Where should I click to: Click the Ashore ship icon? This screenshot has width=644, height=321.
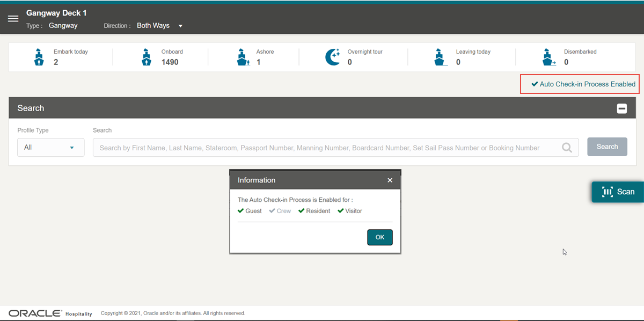[243, 57]
